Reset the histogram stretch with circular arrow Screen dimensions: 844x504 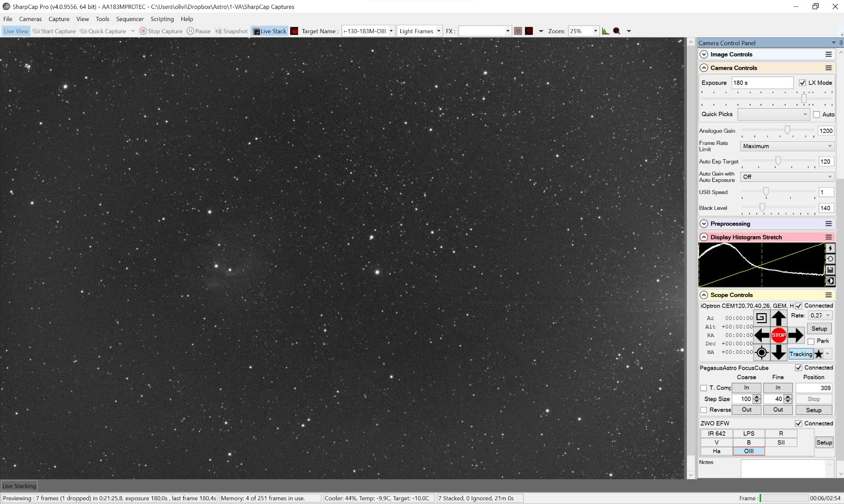tap(830, 259)
